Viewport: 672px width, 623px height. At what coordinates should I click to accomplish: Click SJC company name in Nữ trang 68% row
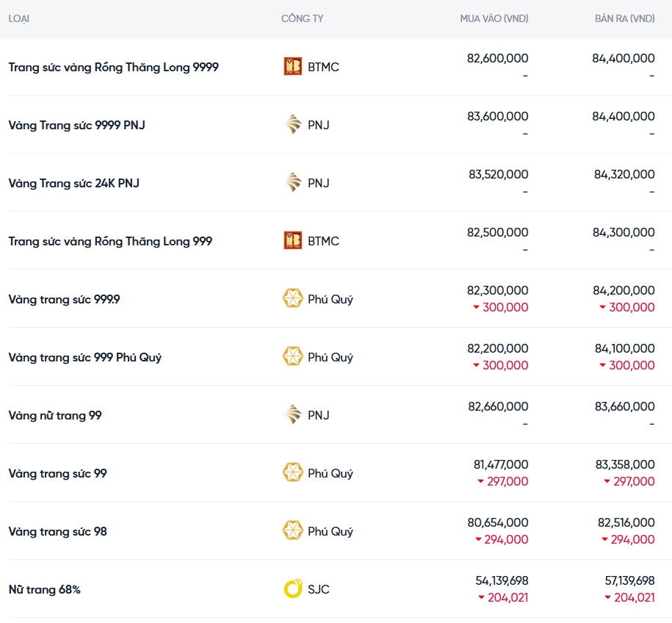point(319,589)
